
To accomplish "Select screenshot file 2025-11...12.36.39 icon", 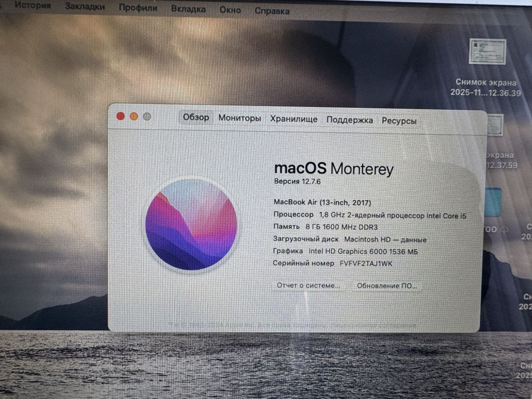I will point(488,51).
